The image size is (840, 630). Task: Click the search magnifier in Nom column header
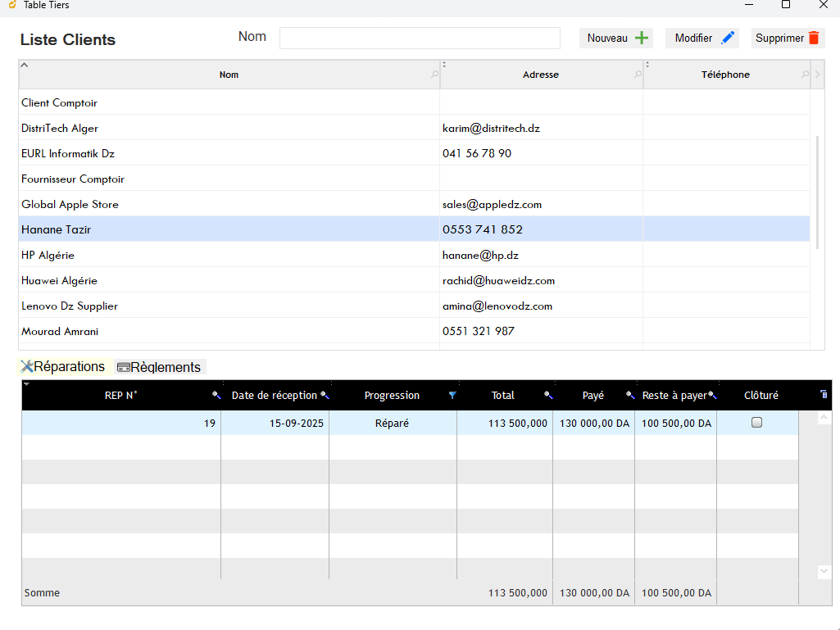434,75
